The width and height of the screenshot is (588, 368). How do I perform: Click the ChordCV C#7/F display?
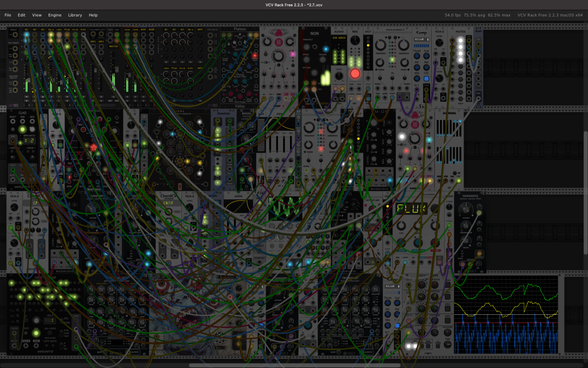[168, 203]
